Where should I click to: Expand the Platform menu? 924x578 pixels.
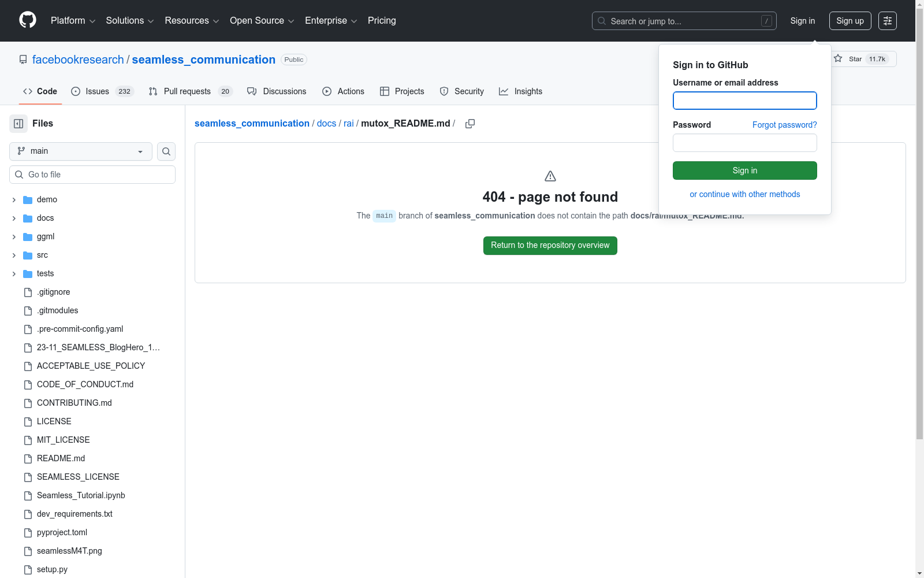coord(73,21)
